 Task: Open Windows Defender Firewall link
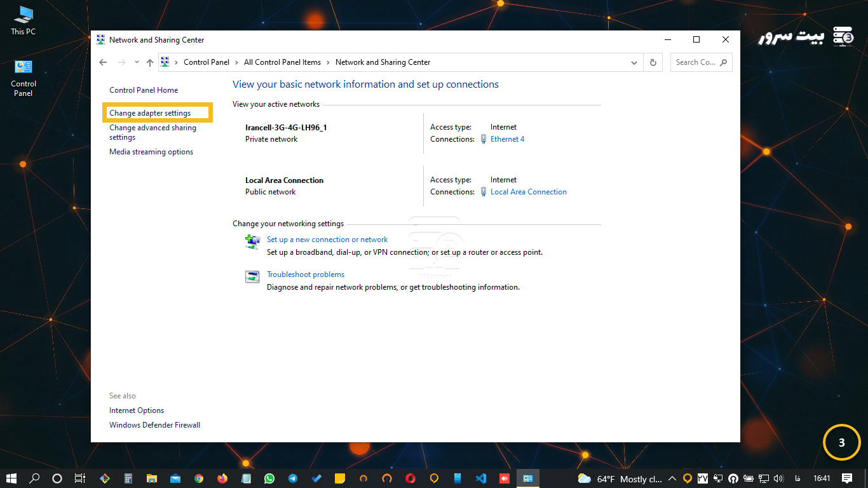click(155, 425)
